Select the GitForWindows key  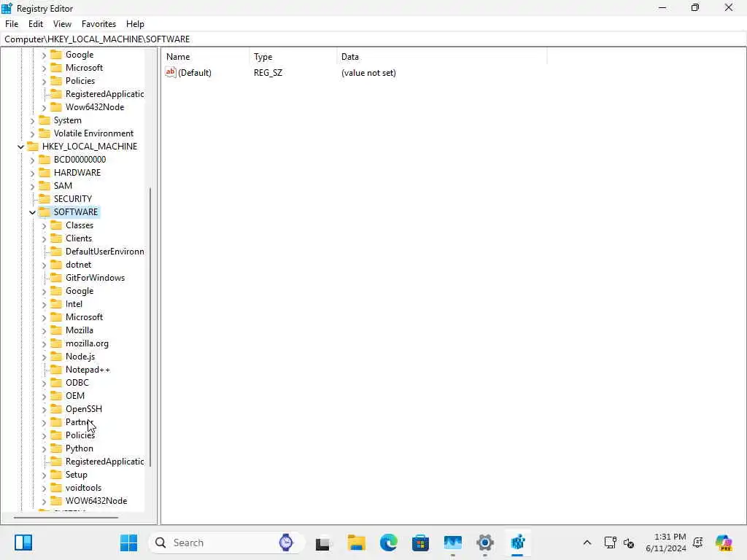click(x=95, y=278)
